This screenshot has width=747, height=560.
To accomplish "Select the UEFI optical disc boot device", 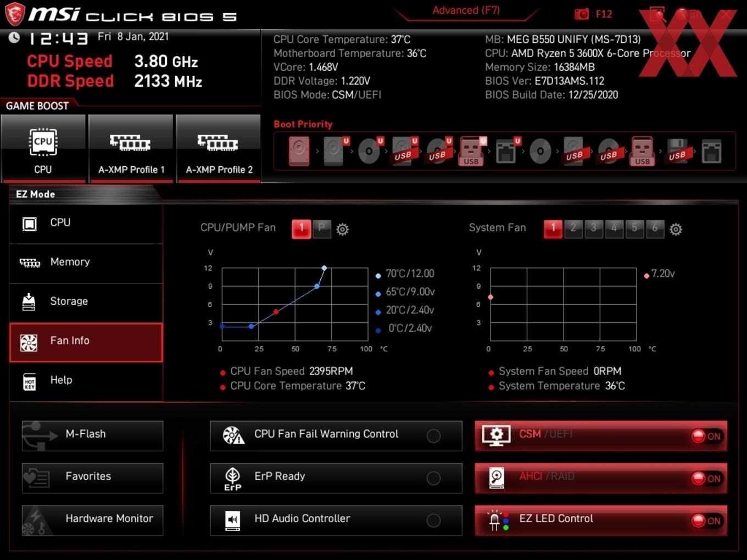I will (370, 151).
